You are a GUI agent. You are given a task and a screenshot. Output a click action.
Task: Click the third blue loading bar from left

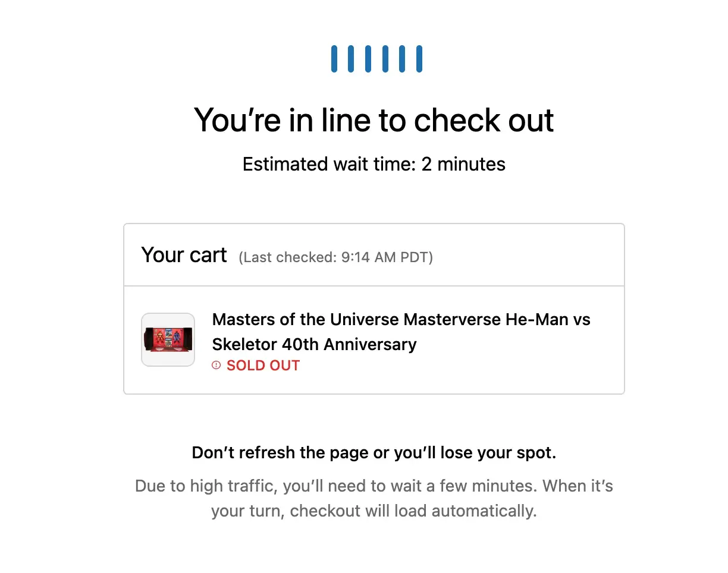click(368, 59)
